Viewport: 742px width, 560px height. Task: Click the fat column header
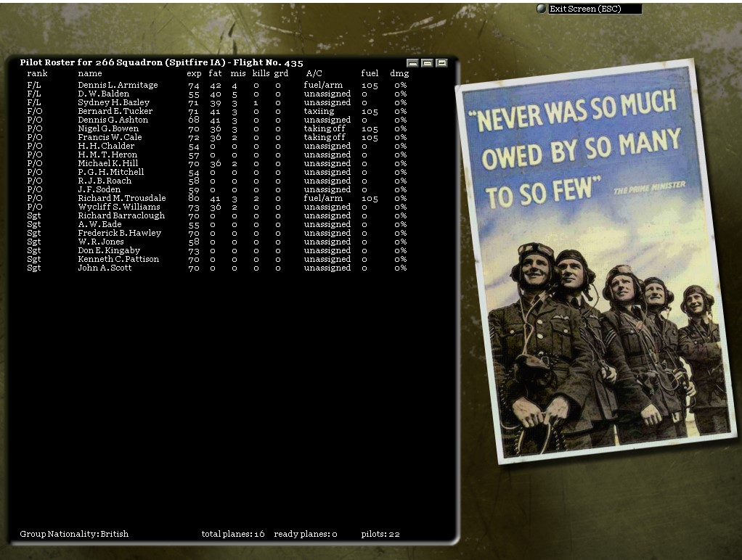[216, 73]
